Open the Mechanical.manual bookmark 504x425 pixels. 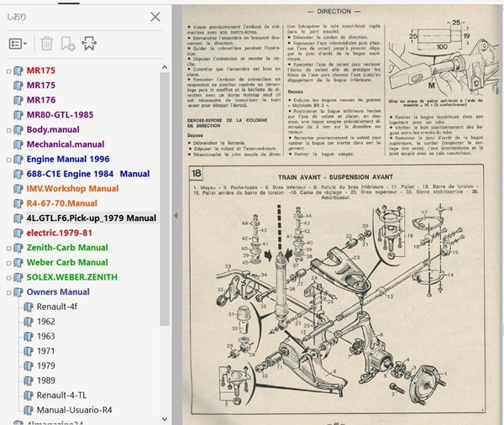pyautogui.click(x=66, y=144)
